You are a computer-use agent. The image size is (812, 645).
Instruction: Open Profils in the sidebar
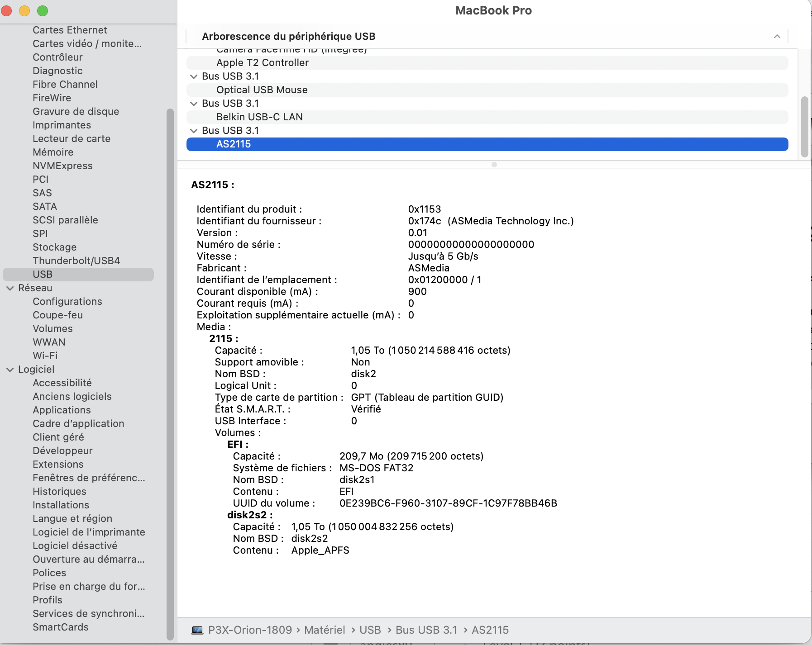(48, 600)
